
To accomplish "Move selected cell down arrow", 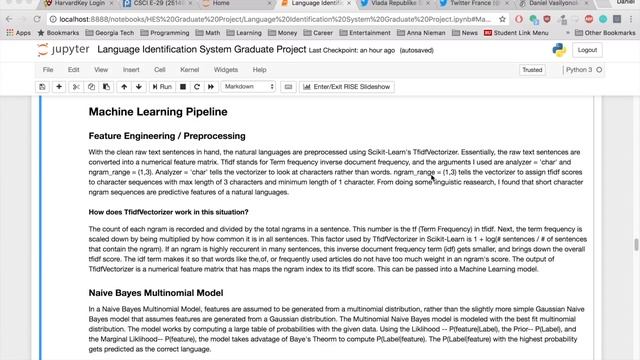I will click(139, 87).
